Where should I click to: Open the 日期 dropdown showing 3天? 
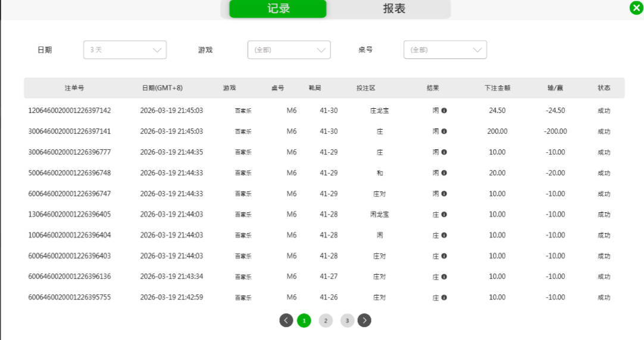[125, 50]
